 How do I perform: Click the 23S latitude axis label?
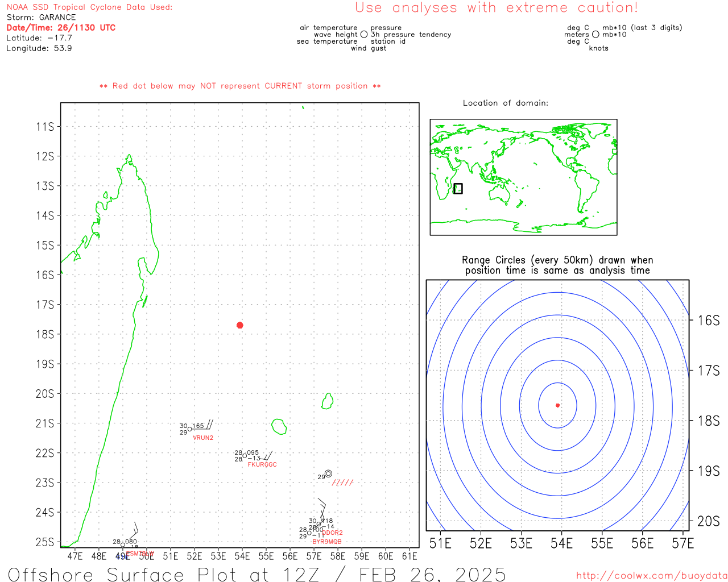[x=45, y=483]
